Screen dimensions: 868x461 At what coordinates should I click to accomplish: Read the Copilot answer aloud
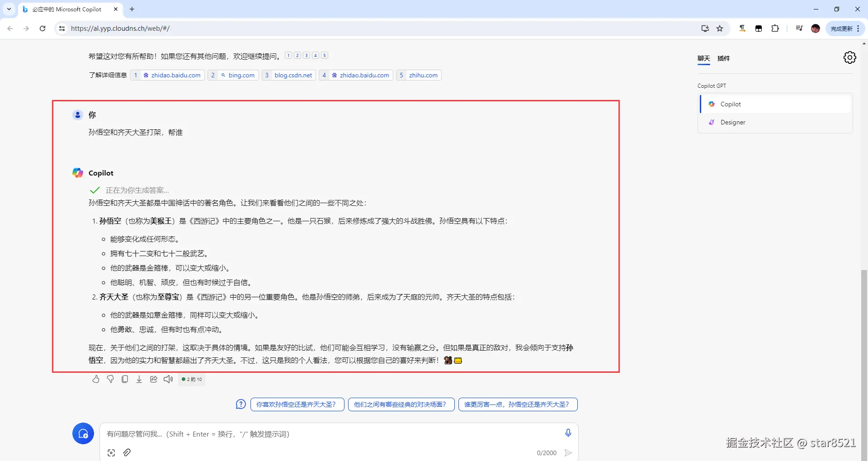click(168, 379)
